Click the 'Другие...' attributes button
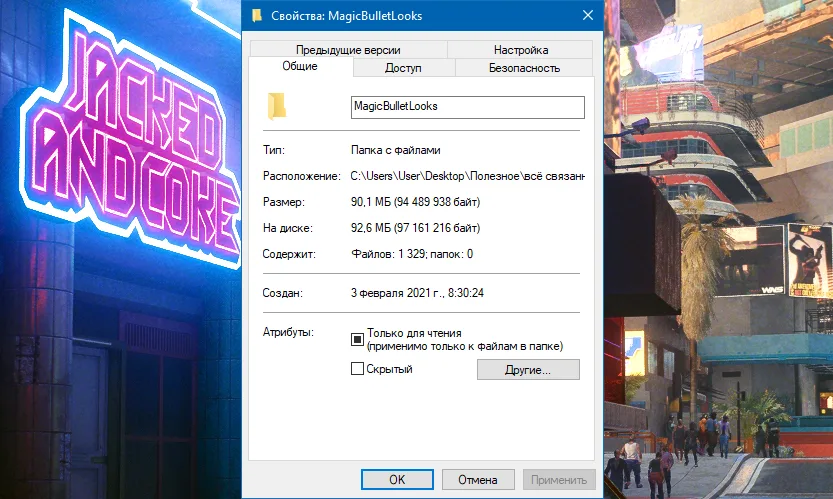The height and width of the screenshot is (499, 833). tap(528, 370)
